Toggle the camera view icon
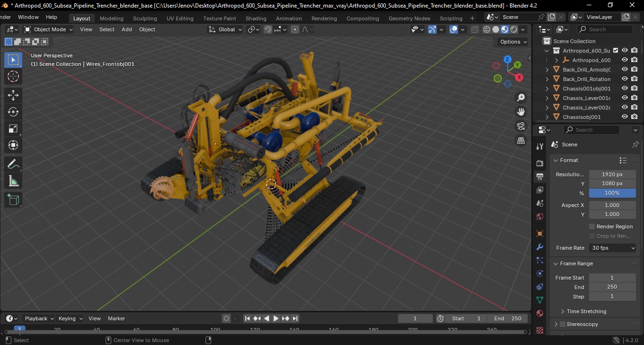This screenshot has height=345, width=644. (x=521, y=126)
